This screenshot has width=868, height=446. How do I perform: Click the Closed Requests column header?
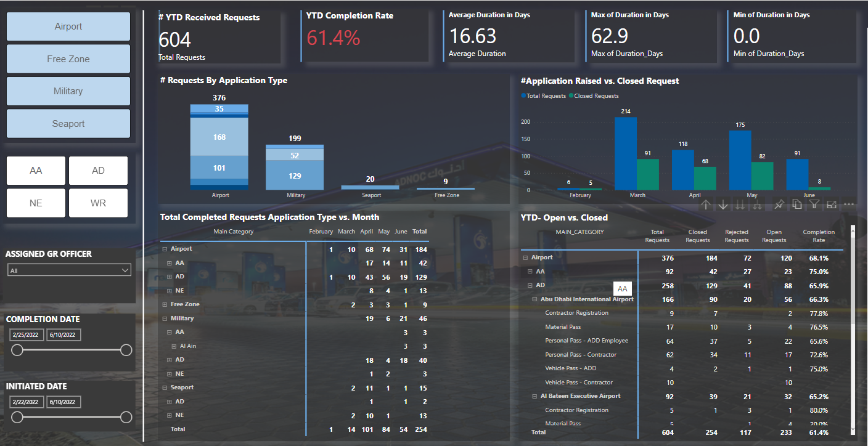(x=697, y=236)
